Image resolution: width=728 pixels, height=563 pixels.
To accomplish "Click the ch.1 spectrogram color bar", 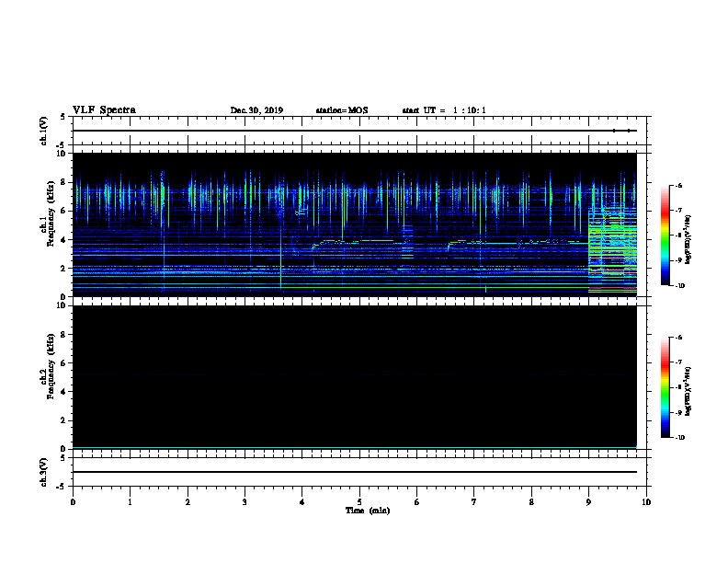I will (665, 236).
